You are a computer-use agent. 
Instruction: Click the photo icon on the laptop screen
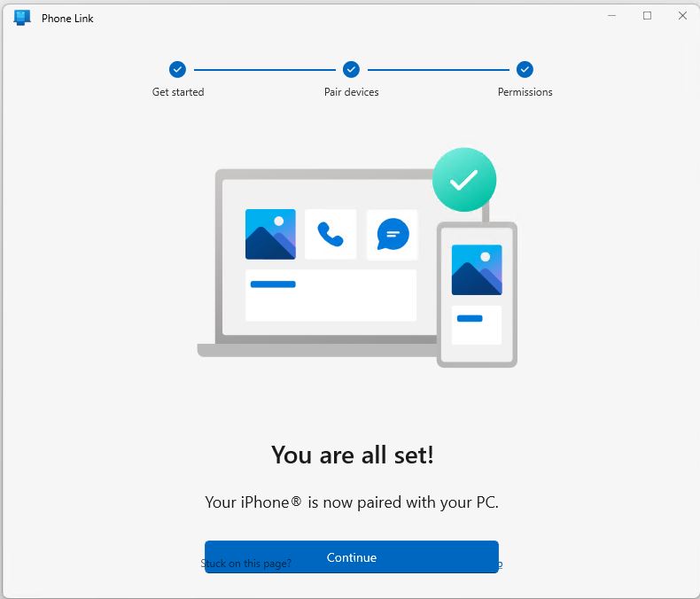(x=270, y=234)
